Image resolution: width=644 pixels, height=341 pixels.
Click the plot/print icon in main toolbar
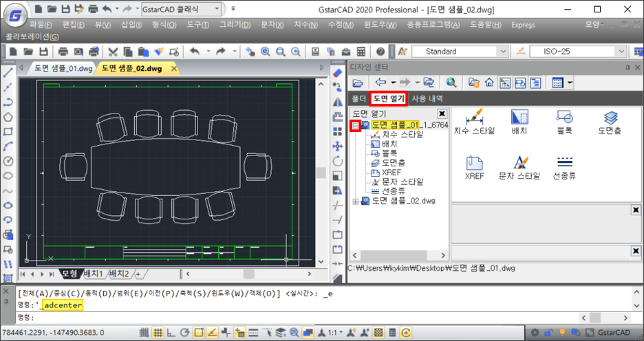pyautogui.click(x=63, y=52)
